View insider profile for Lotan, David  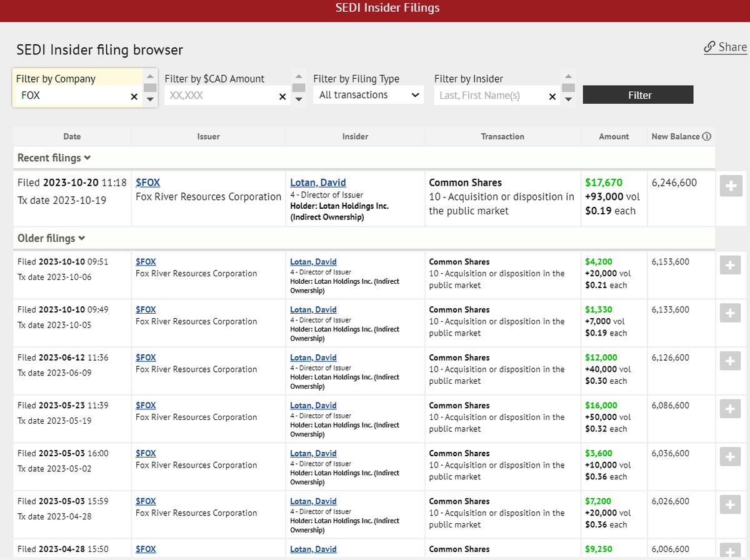(317, 182)
